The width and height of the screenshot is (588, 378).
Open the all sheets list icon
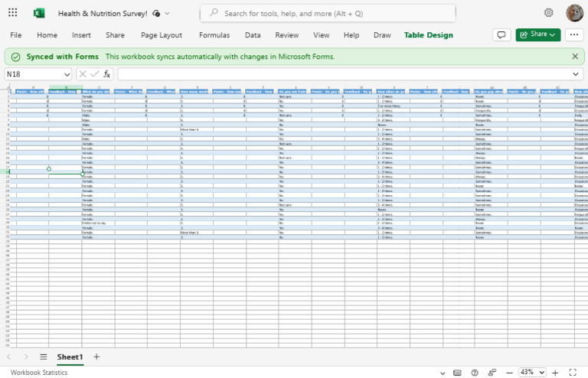tap(44, 357)
